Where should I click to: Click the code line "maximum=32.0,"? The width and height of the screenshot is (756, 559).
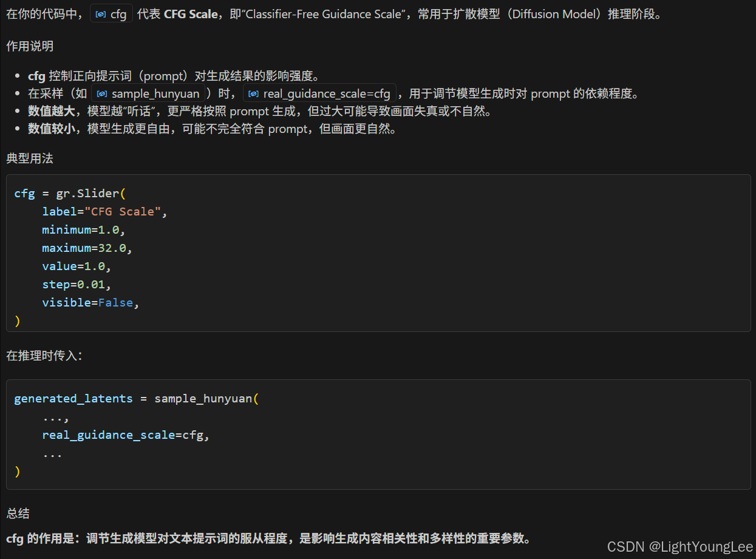pyautogui.click(x=87, y=248)
